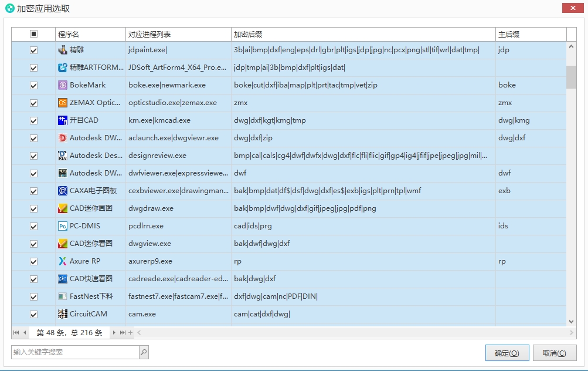
Task: Select the dwgdraw.exe cell
Action: (178, 208)
